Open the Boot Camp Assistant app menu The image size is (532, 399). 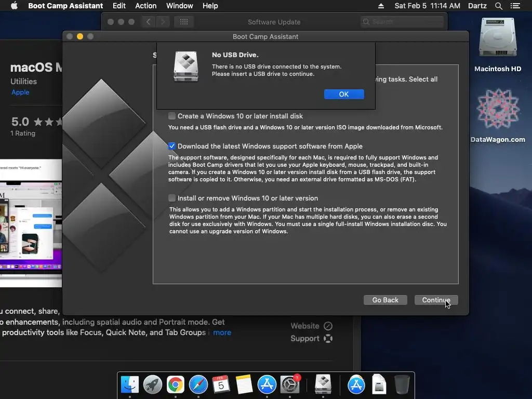point(65,6)
